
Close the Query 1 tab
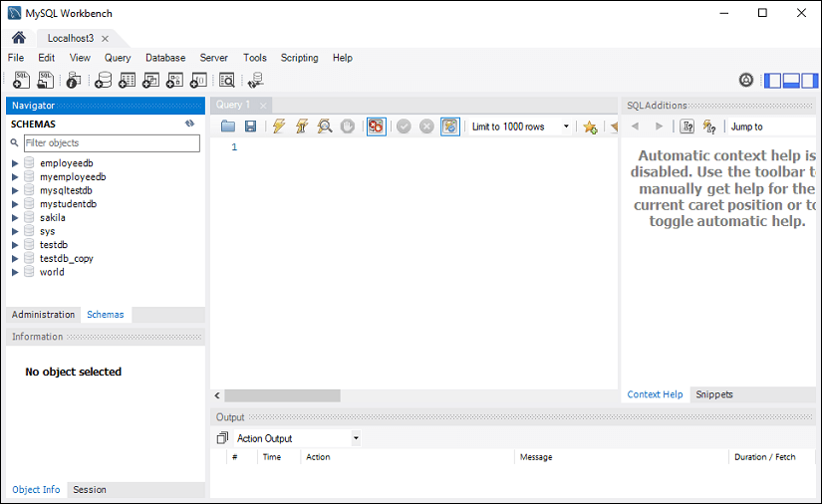coord(263,106)
